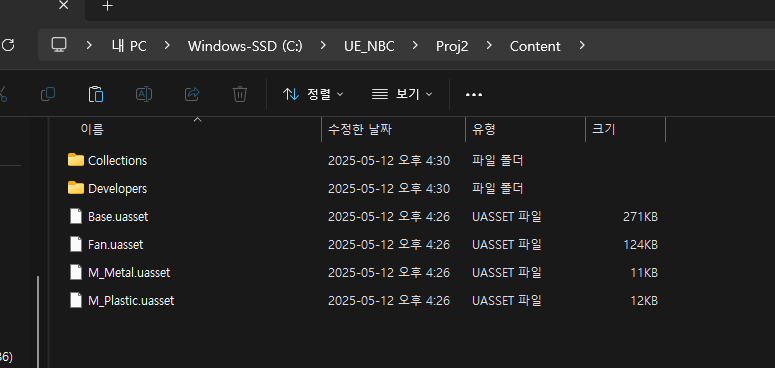Click the 271KB size value
The height and width of the screenshot is (368, 775).
640,217
